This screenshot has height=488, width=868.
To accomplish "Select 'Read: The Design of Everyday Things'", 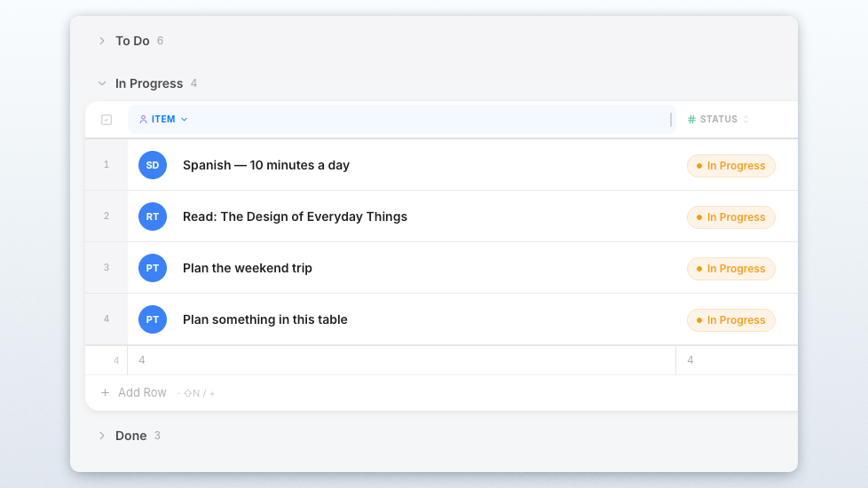I will [295, 216].
